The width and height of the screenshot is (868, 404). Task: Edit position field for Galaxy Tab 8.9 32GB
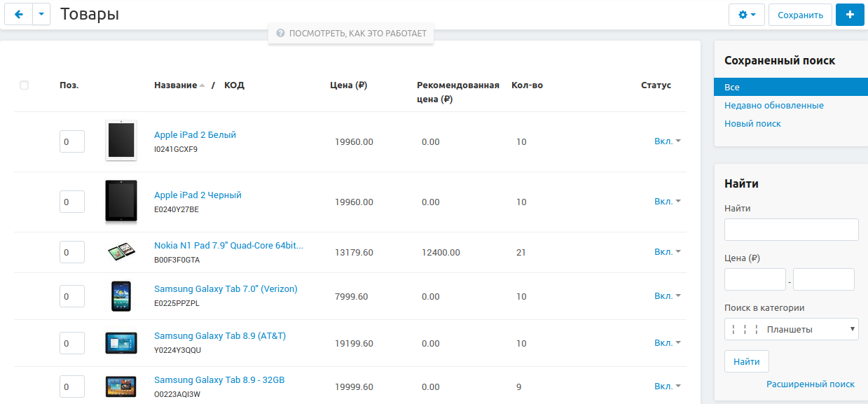pyautogui.click(x=72, y=386)
